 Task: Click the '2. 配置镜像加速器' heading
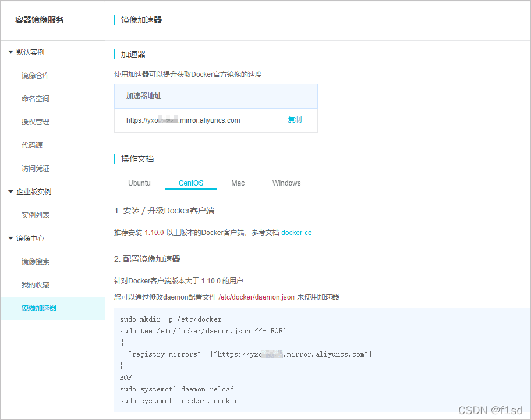click(x=147, y=259)
